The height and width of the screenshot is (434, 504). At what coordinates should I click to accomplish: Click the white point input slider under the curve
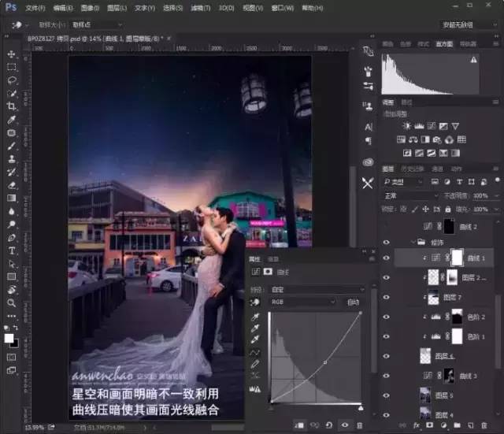[x=361, y=408]
